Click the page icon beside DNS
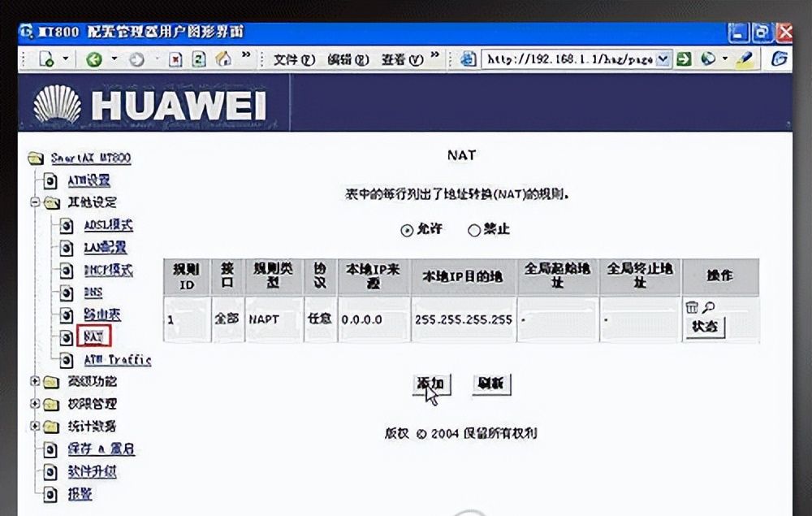 (x=67, y=293)
